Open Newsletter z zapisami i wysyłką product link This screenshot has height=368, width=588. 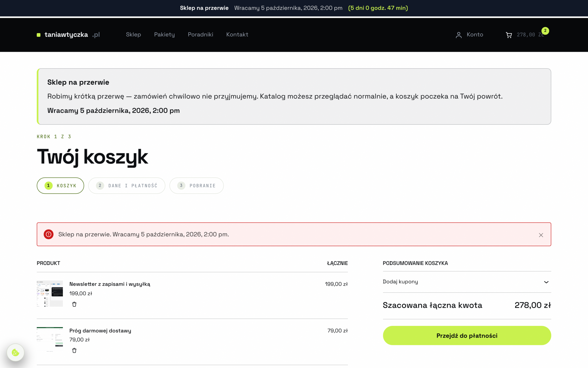tap(110, 284)
